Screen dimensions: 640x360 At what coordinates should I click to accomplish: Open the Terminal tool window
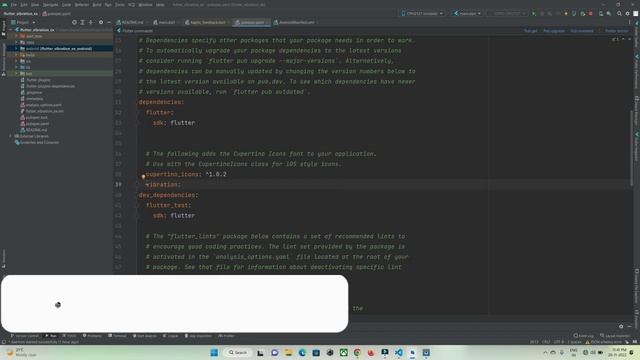point(117,336)
